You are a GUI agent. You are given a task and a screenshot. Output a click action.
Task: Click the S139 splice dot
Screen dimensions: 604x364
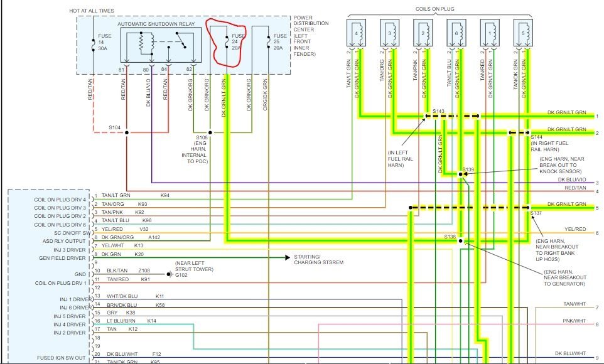pyautogui.click(x=460, y=174)
